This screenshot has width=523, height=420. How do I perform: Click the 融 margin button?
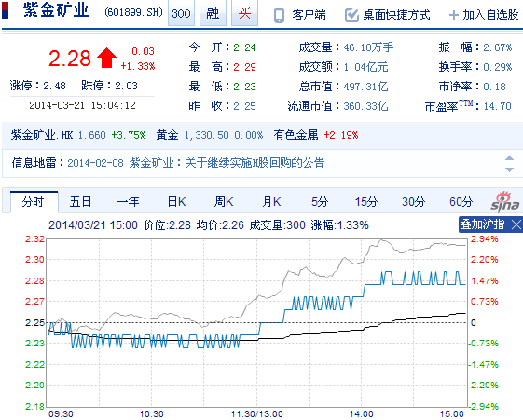pyautogui.click(x=213, y=13)
